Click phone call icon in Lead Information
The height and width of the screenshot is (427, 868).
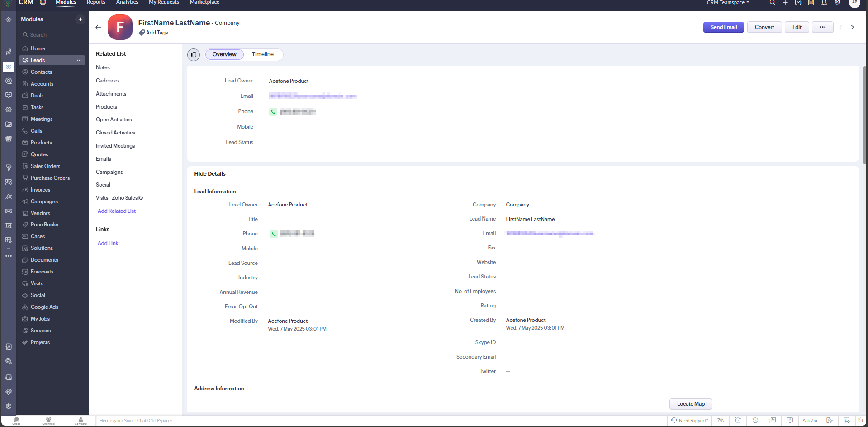274,234
